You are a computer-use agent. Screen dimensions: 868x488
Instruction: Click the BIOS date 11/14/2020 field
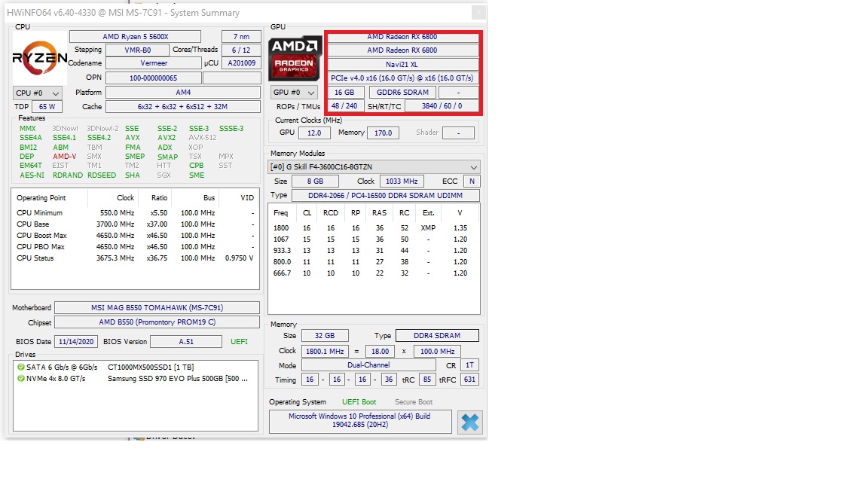[x=76, y=341]
